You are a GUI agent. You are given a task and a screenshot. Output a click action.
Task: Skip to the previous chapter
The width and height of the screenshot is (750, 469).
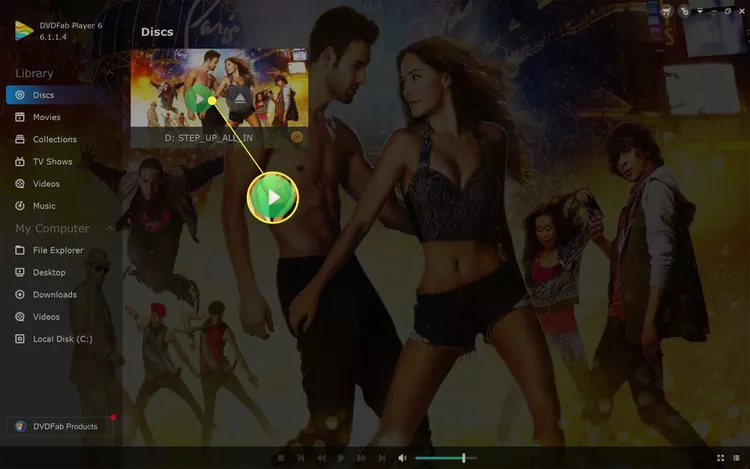pos(301,458)
